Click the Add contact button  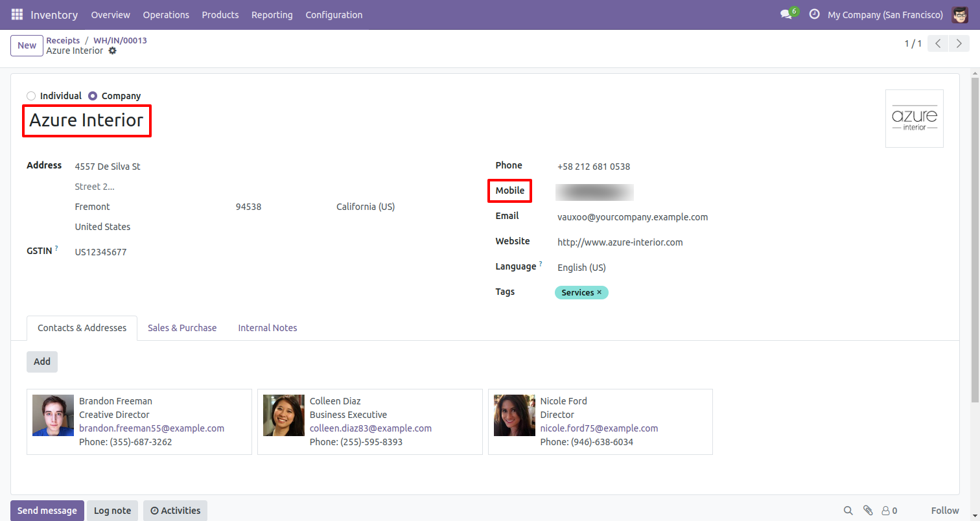[x=42, y=362]
